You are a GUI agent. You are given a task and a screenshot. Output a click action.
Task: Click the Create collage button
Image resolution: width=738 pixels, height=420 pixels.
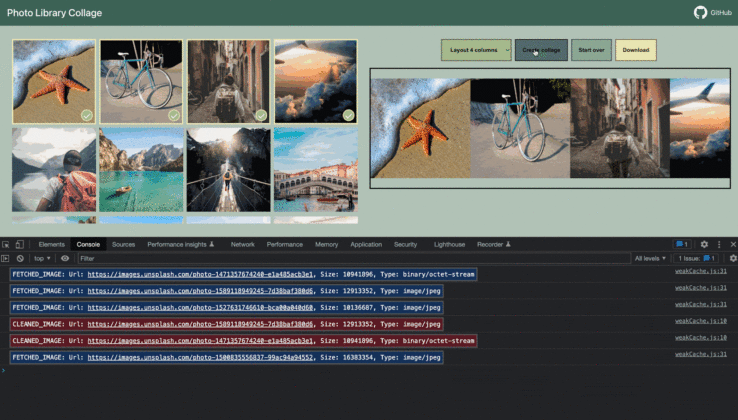click(x=541, y=50)
